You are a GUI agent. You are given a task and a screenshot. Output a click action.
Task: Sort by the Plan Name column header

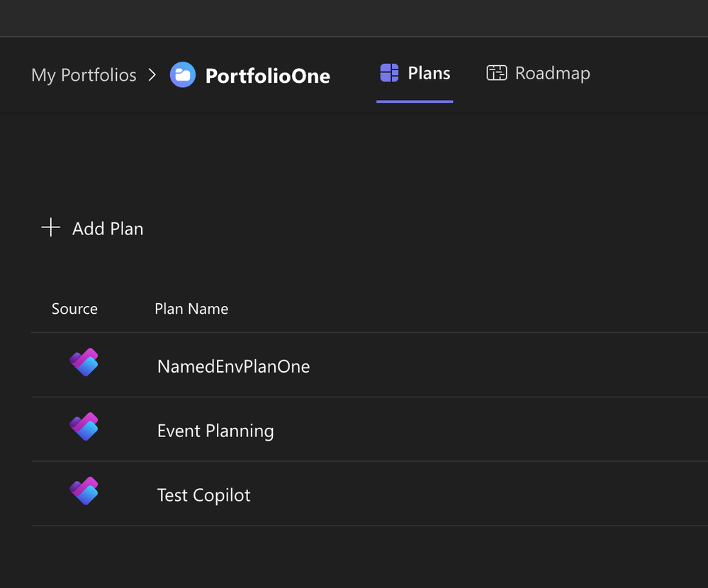click(x=191, y=309)
